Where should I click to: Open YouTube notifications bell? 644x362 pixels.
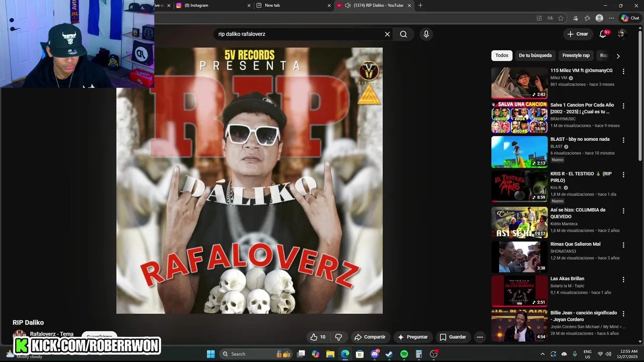point(603,34)
